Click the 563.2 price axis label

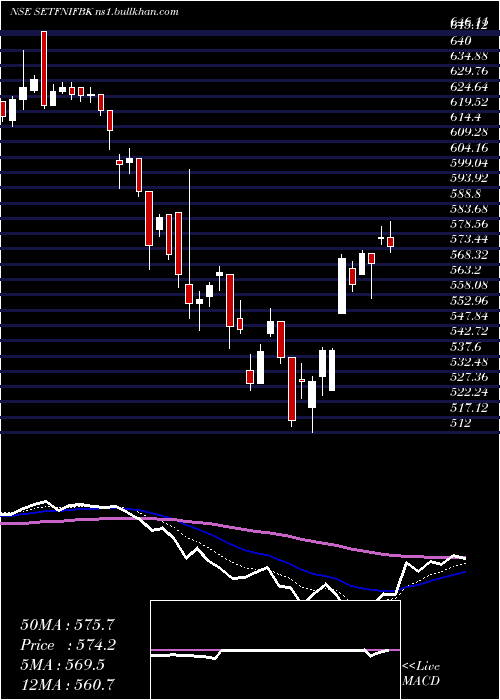click(466, 270)
